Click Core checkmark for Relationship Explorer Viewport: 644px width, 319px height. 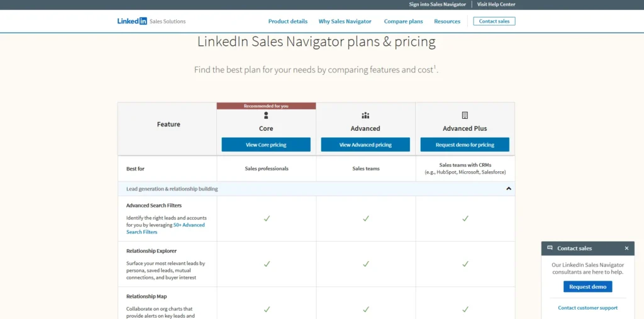click(267, 264)
